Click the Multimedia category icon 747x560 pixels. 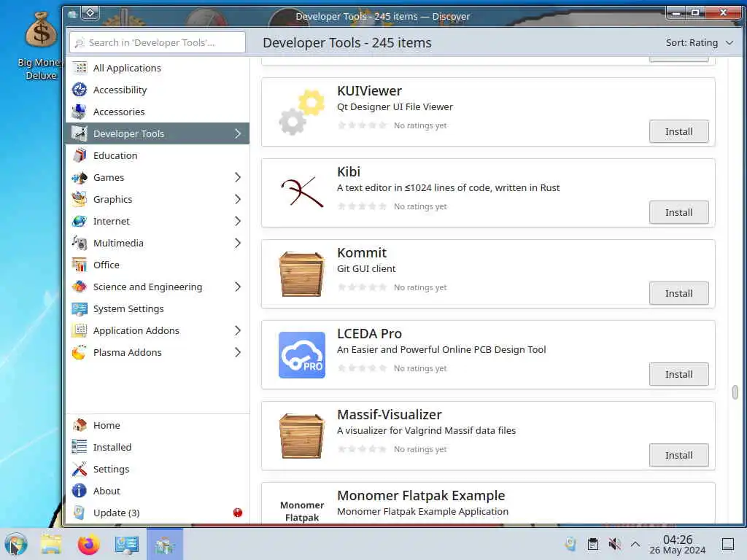coord(80,244)
